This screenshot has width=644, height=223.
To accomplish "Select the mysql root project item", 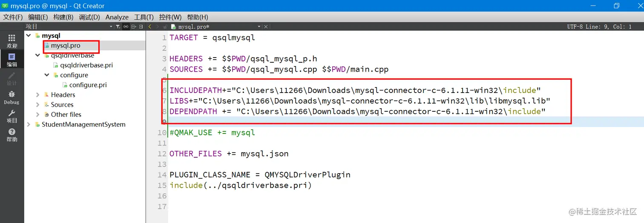I will 51,35.
